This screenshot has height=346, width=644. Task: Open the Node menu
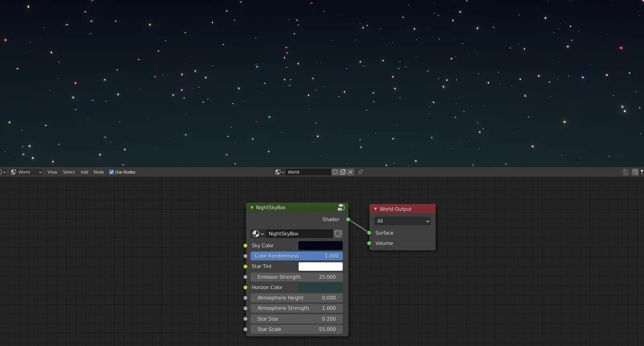coord(99,172)
